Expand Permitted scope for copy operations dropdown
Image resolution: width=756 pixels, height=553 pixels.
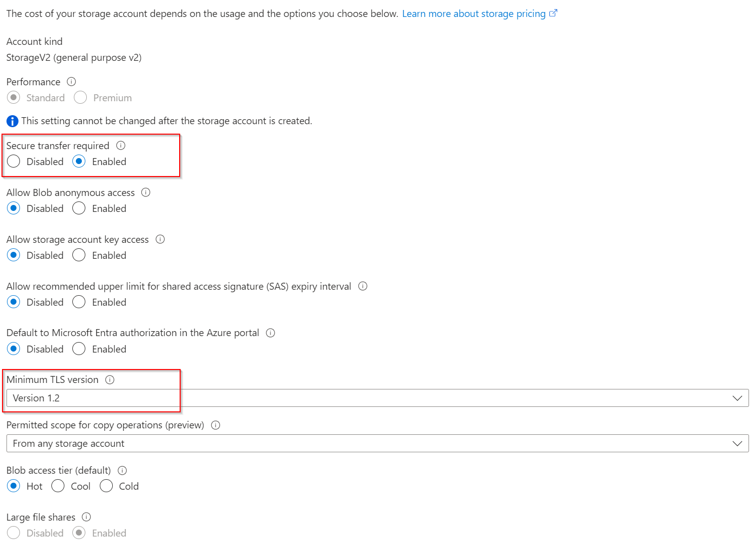coord(377,443)
